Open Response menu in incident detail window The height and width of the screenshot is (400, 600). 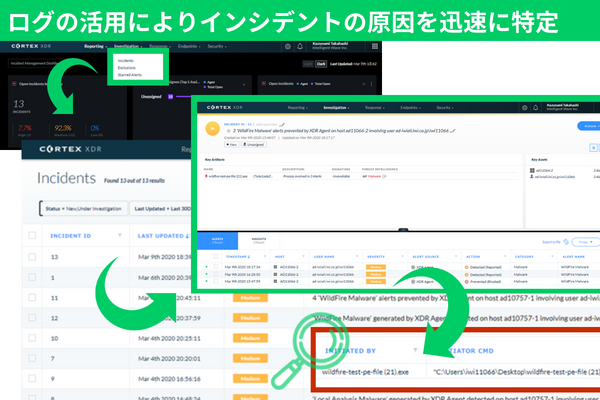click(375, 108)
